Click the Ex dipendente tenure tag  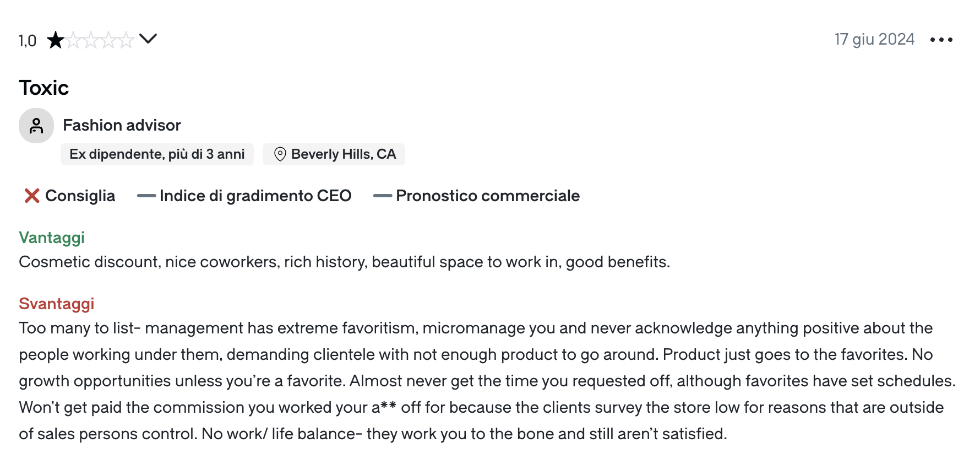click(157, 154)
